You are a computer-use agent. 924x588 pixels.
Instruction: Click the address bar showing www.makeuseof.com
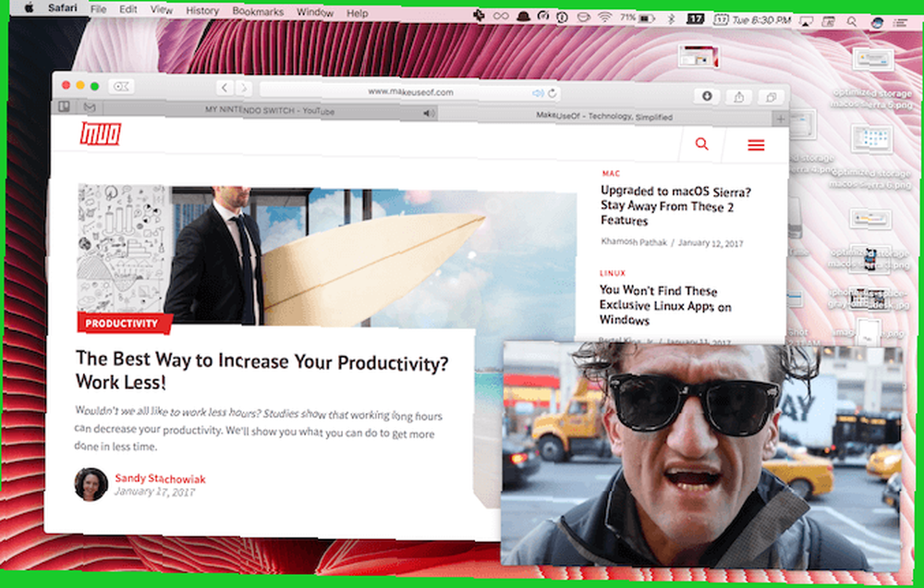[x=409, y=92]
